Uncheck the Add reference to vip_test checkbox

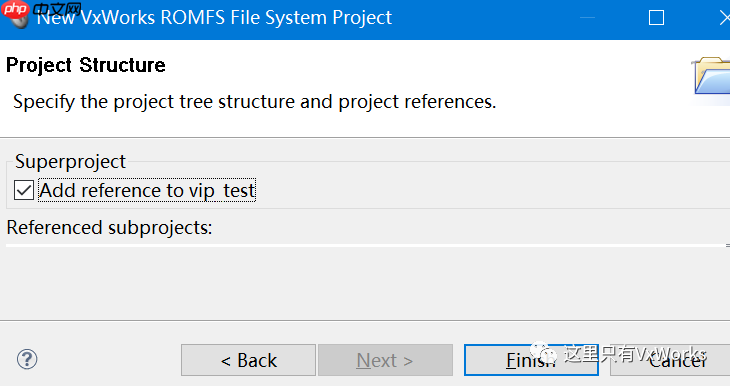[x=24, y=190]
